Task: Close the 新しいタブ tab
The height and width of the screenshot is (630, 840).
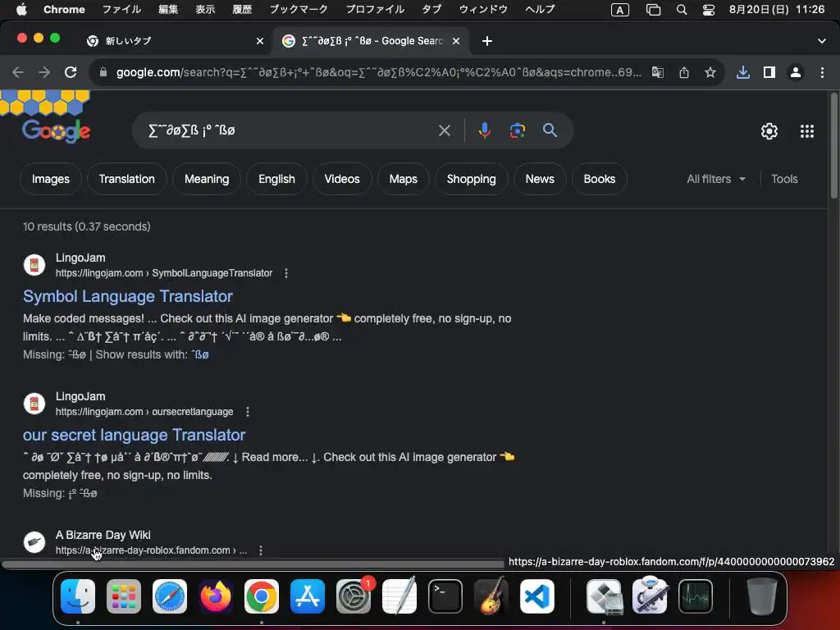Action: (x=260, y=41)
